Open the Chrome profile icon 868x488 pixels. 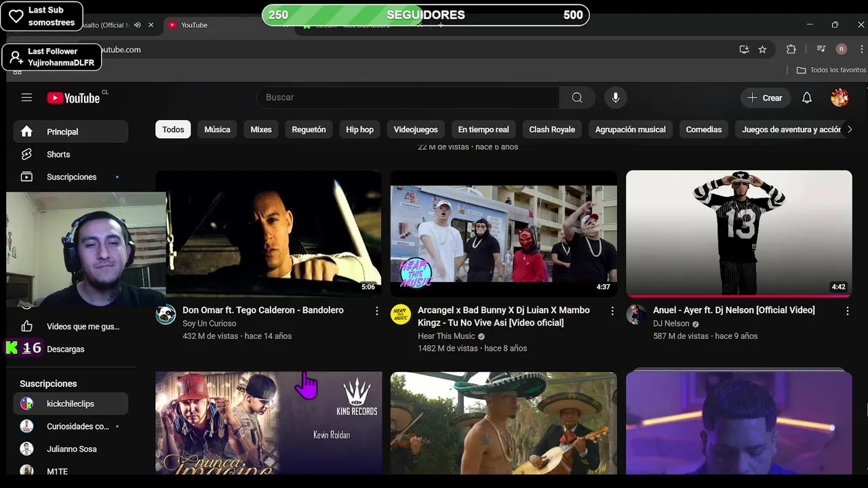[x=842, y=49]
